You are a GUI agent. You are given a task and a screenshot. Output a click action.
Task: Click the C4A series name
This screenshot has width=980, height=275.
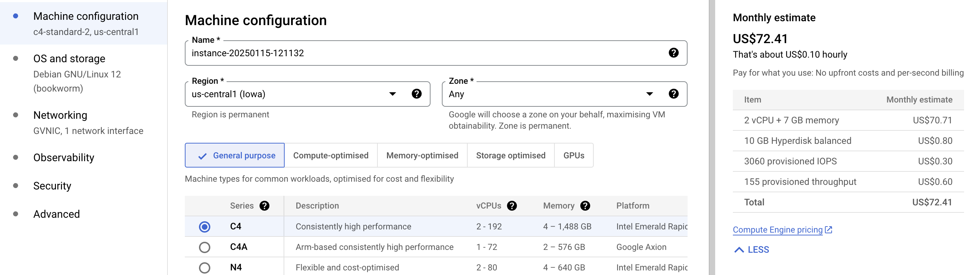[239, 247]
